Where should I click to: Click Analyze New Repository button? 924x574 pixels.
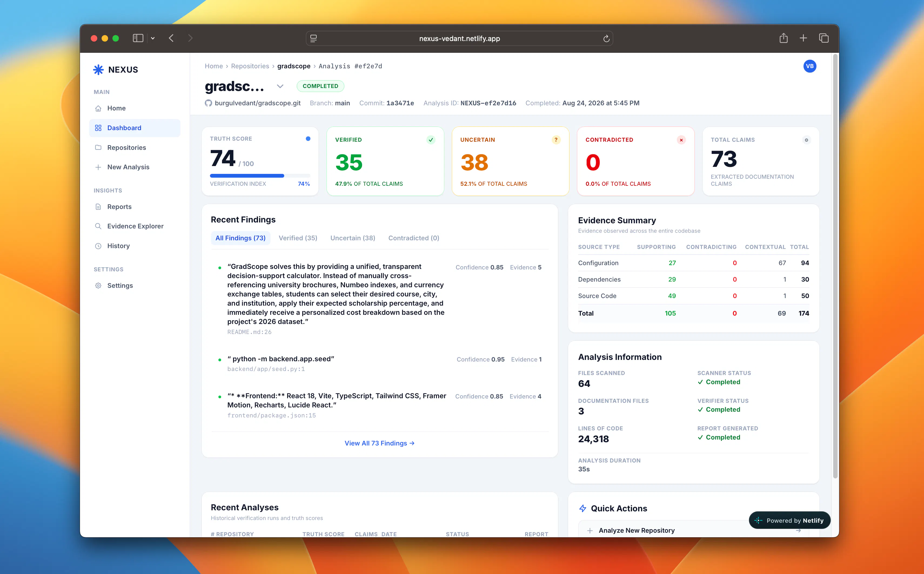(694, 530)
